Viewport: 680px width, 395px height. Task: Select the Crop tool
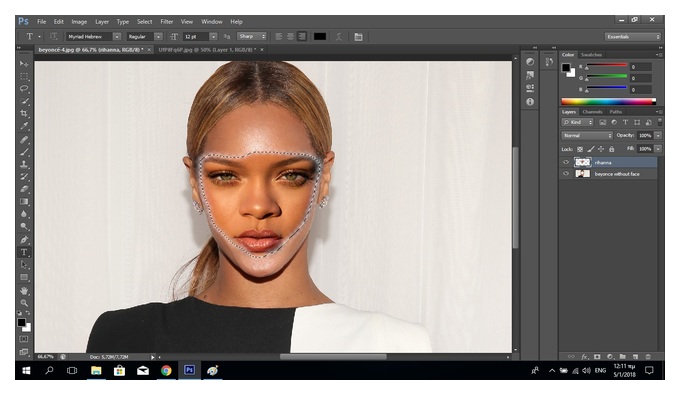24,114
